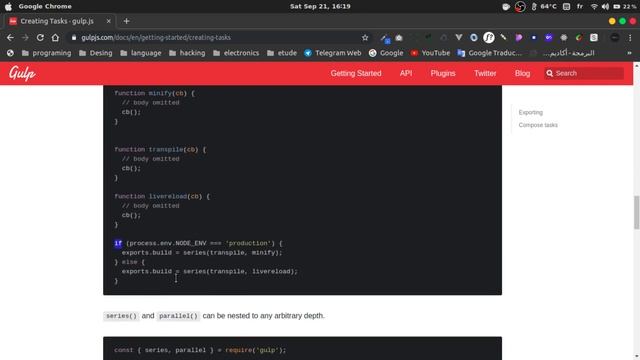Click the gray gear-like extension icon

click(564, 38)
